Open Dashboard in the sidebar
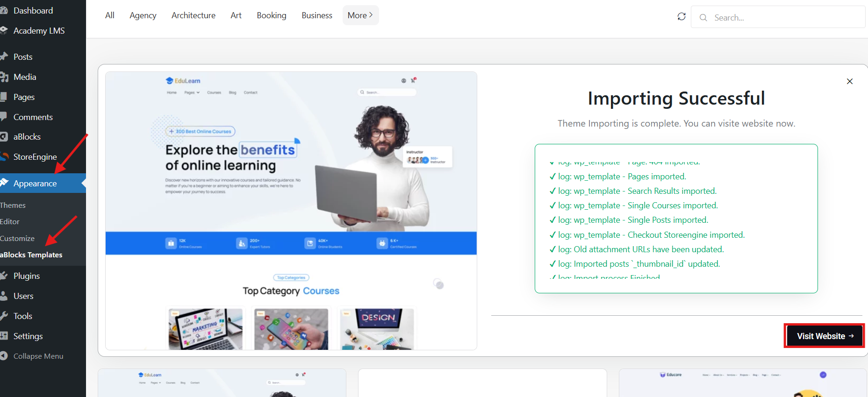The image size is (868, 397). pyautogui.click(x=33, y=10)
